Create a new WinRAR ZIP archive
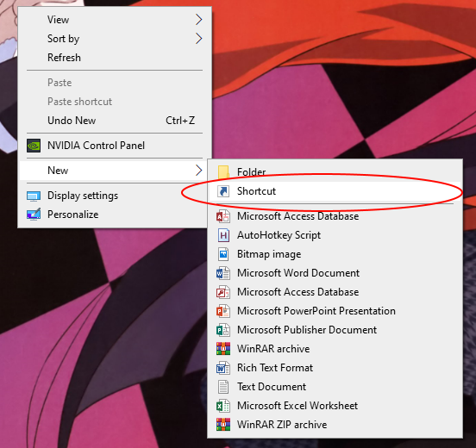Screen dimensions: 476x448 point(335,425)
